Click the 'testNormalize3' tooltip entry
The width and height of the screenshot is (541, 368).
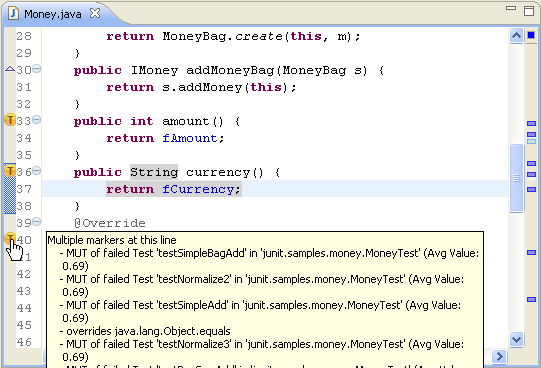coord(262,350)
